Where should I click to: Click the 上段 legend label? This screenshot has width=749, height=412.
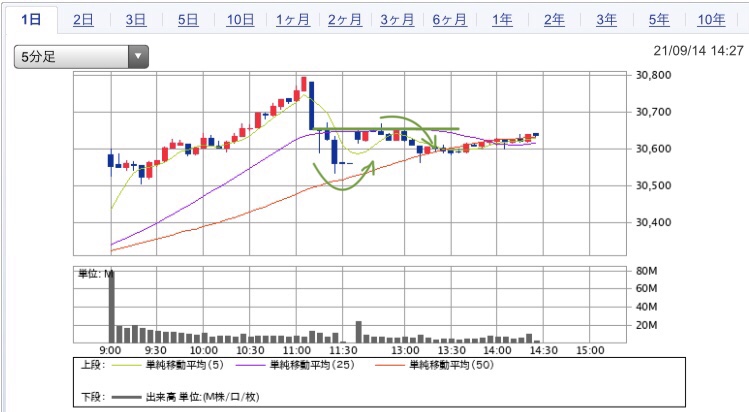click(x=93, y=365)
